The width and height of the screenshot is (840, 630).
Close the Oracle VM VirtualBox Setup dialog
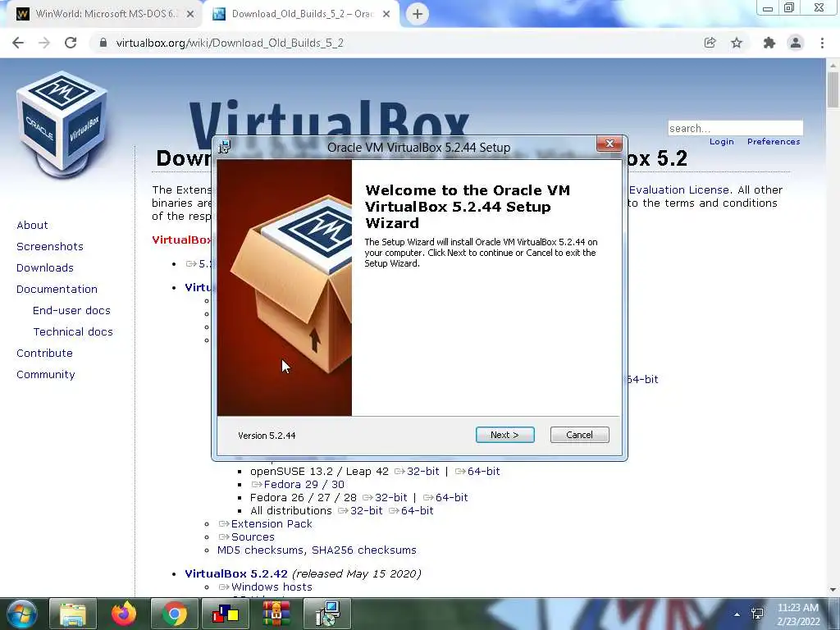click(609, 144)
